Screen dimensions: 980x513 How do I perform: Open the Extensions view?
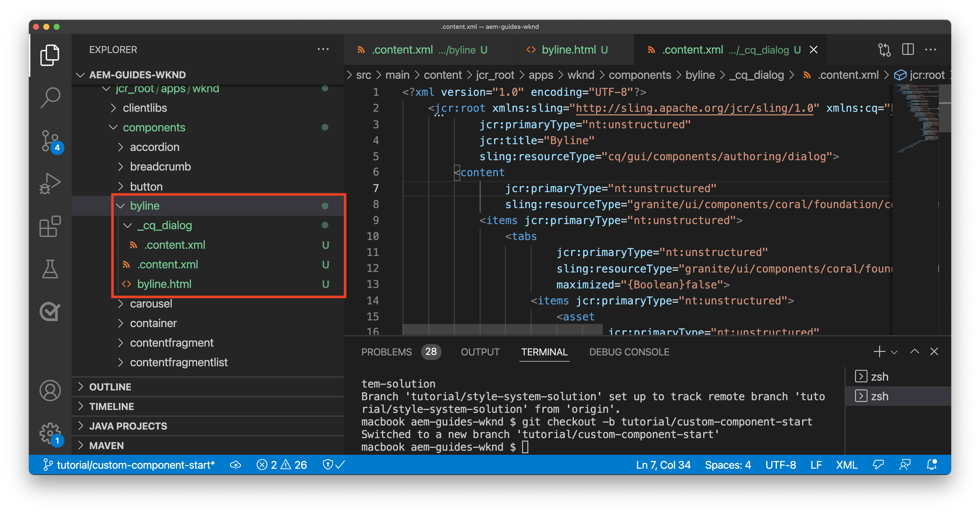50,226
